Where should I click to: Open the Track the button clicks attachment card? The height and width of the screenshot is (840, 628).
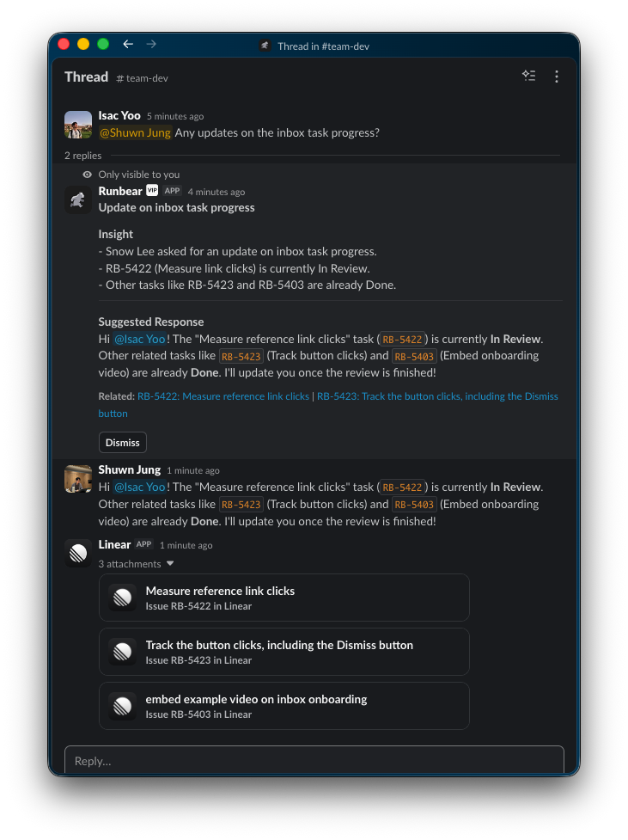[284, 652]
